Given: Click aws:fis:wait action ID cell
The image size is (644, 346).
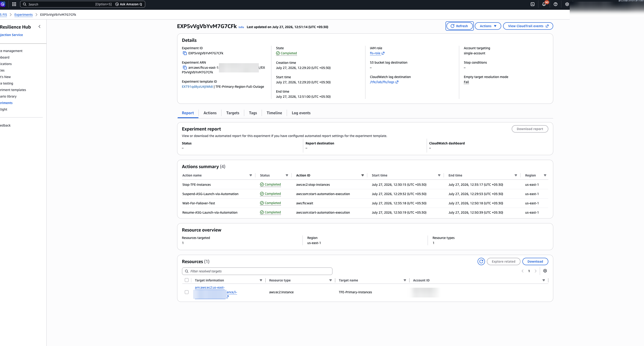Looking at the screenshot, I should [305, 203].
